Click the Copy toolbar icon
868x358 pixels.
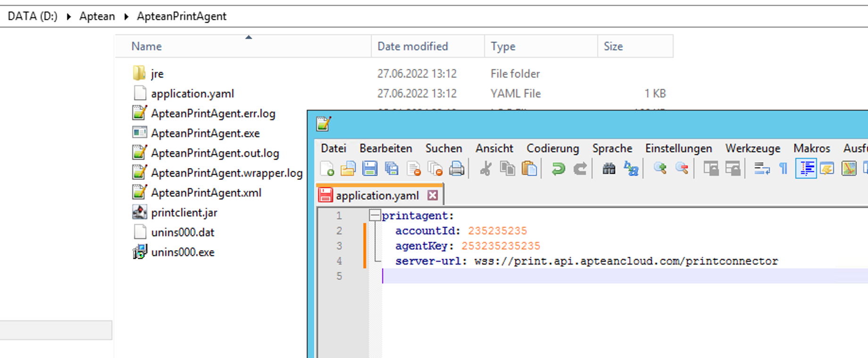tap(508, 169)
